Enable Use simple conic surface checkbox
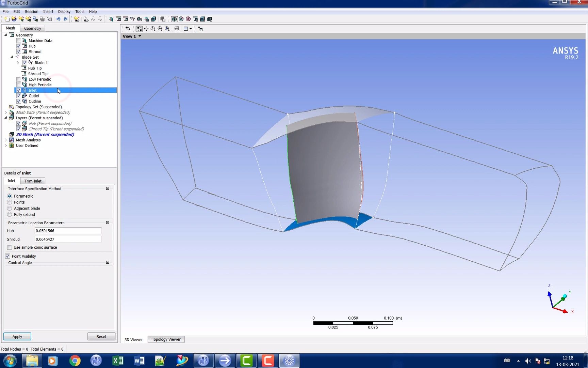Screen dimensions: 588x368 (10, 247)
